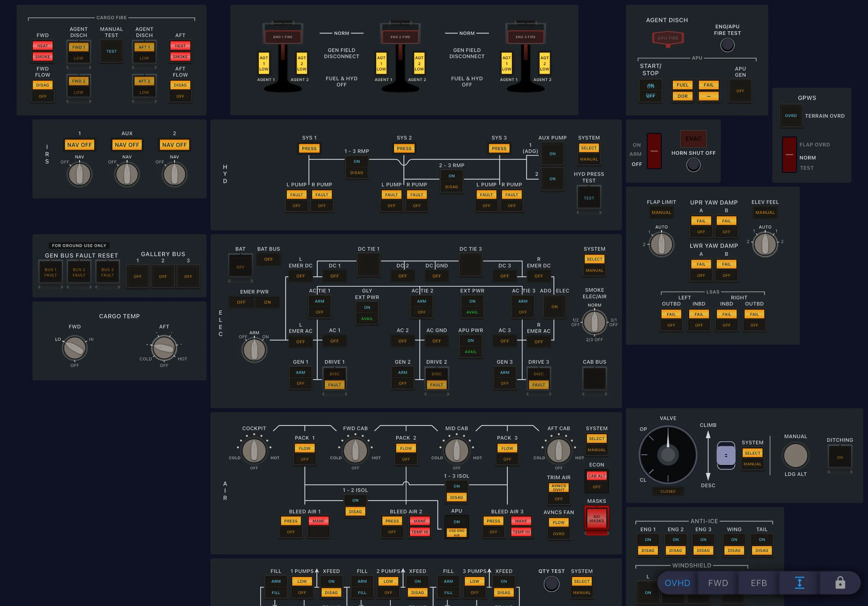Turn the CARGO TEMP FWD knob
868x606 pixels.
click(75, 348)
